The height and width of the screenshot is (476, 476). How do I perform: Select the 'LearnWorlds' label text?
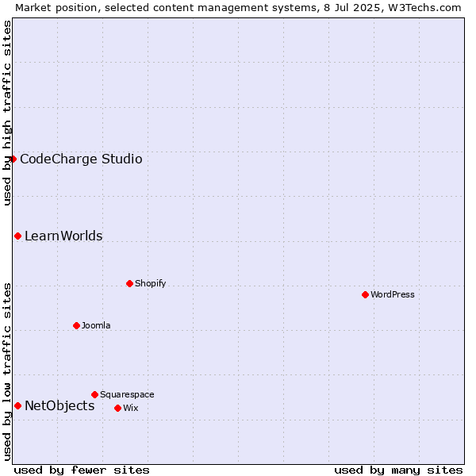[x=63, y=236]
